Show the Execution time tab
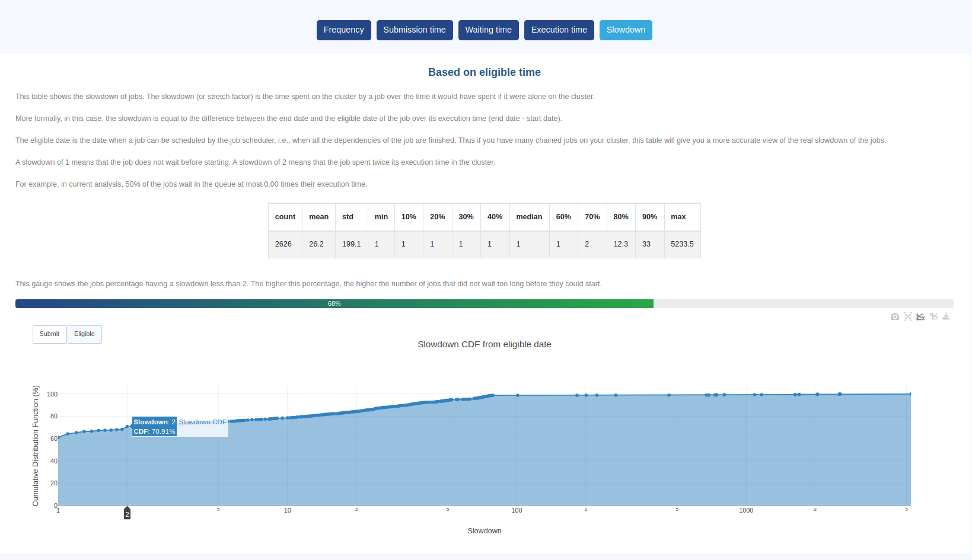Image resolution: width=972 pixels, height=560 pixels. (559, 30)
